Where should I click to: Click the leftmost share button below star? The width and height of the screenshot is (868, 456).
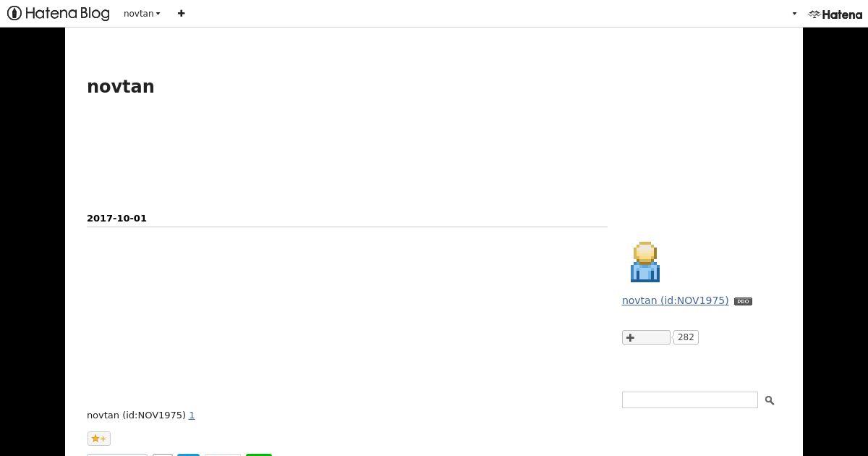click(x=117, y=455)
